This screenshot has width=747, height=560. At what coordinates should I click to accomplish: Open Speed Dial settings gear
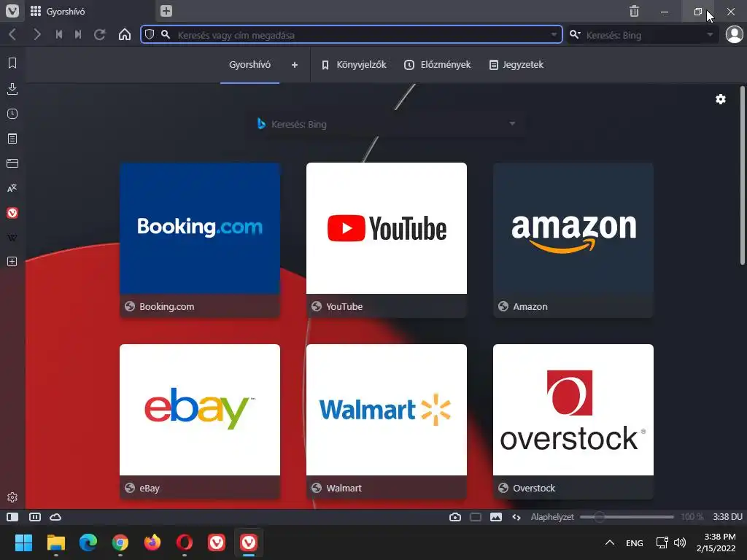[721, 99]
